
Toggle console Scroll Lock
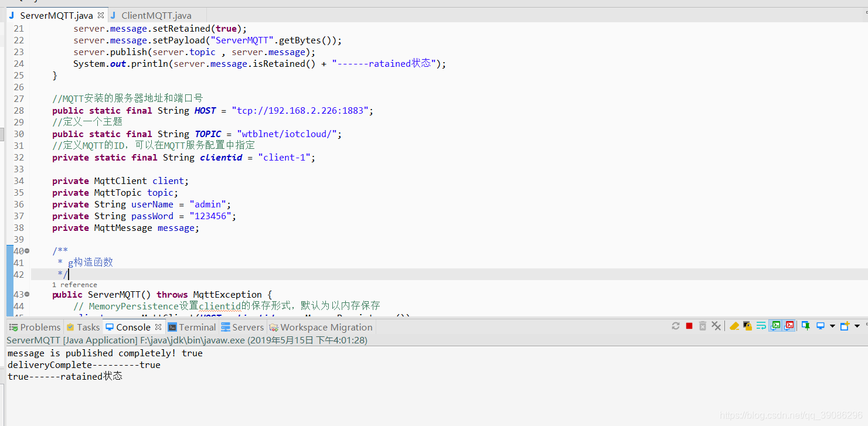click(747, 326)
